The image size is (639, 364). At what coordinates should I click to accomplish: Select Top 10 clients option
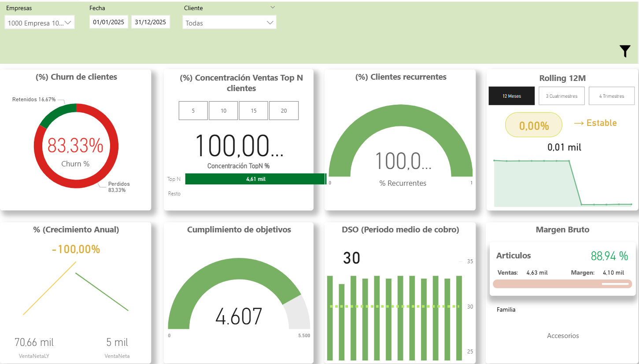(x=223, y=110)
